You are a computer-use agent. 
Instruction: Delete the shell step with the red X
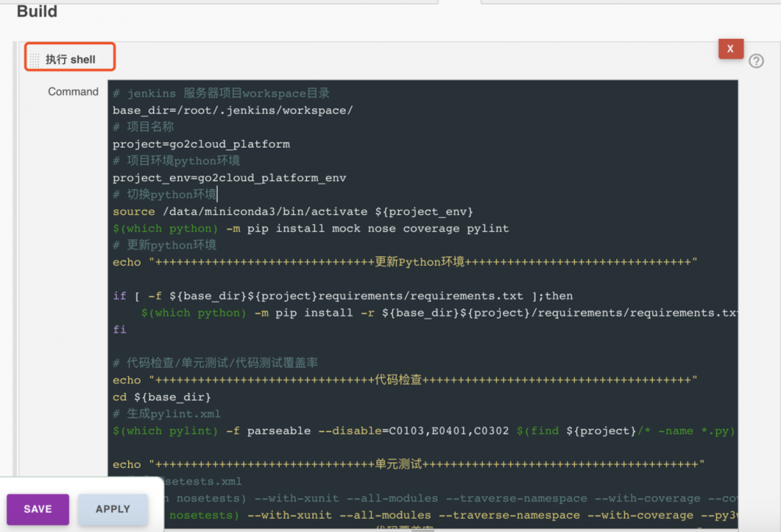730,48
